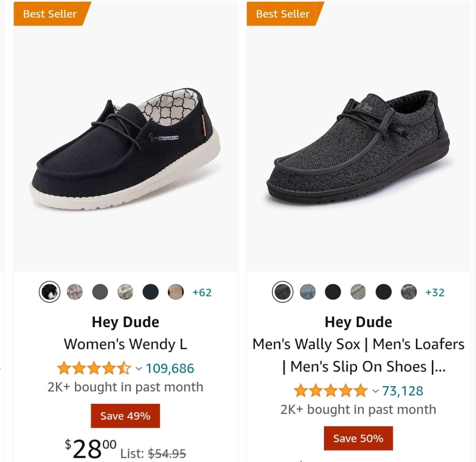The image size is (476, 462).
Task: Expand rating breakdown chevron for Women's Wendy
Action: click(x=139, y=368)
